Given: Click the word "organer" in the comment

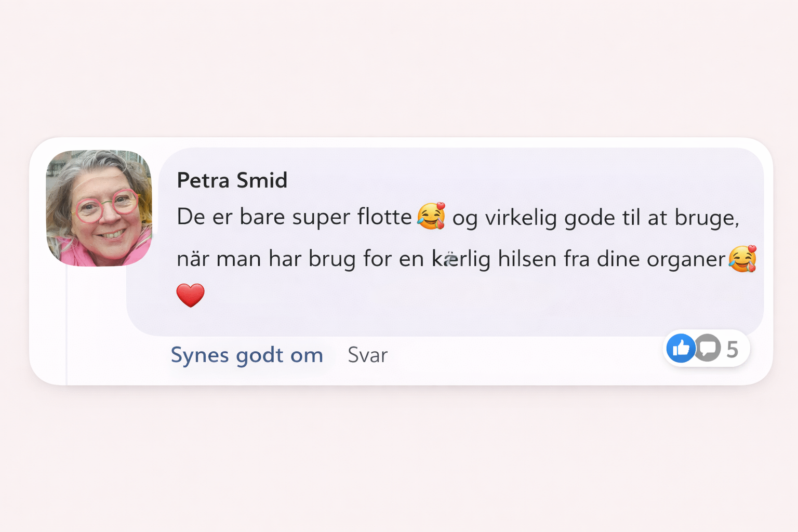Looking at the screenshot, I should point(686,260).
